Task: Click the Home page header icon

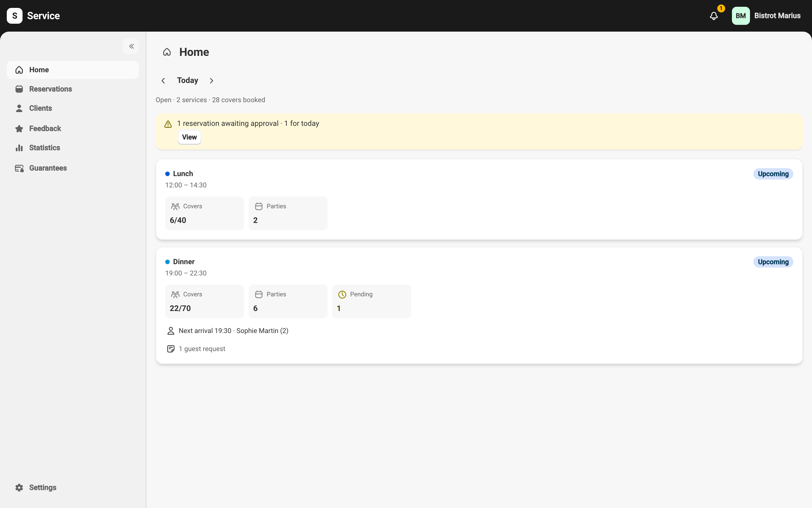Action: pos(167,52)
